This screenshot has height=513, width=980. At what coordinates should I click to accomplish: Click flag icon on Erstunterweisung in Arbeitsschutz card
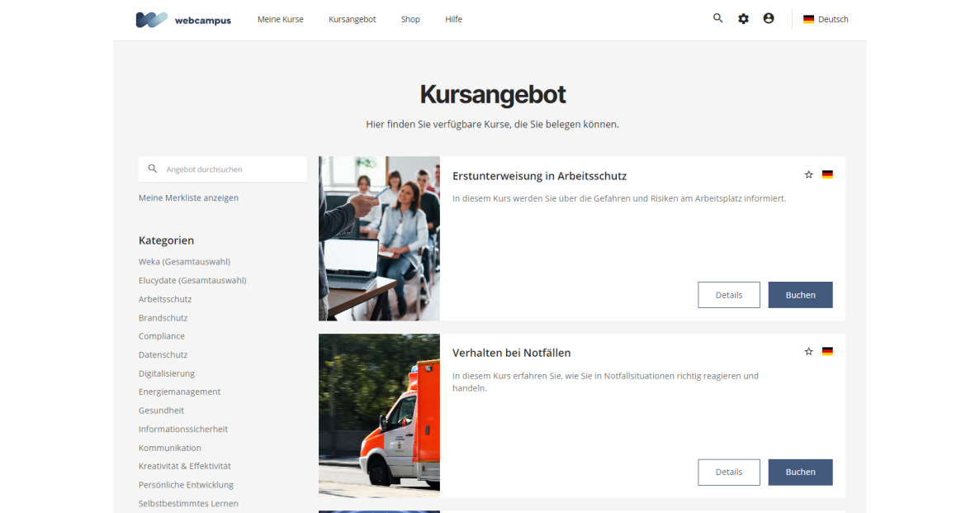coord(827,174)
